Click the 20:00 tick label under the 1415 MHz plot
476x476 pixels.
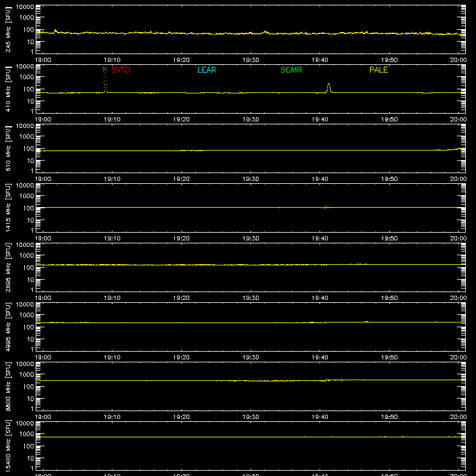click(458, 239)
